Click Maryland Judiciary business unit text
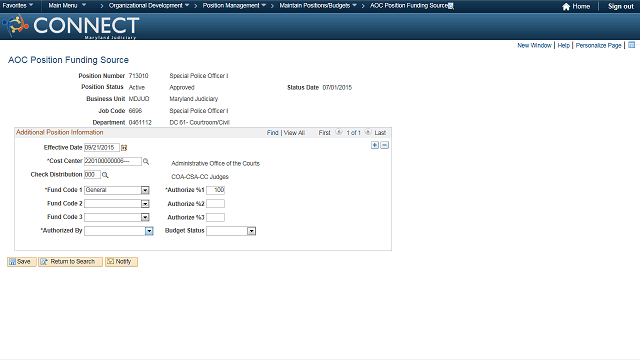Viewport: 640px width, 360px height. (193, 99)
